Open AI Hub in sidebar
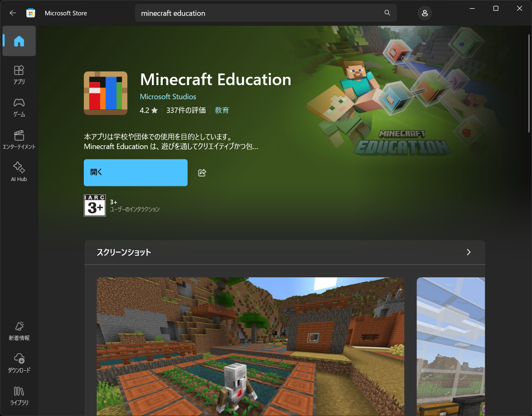532x416 pixels. click(19, 172)
